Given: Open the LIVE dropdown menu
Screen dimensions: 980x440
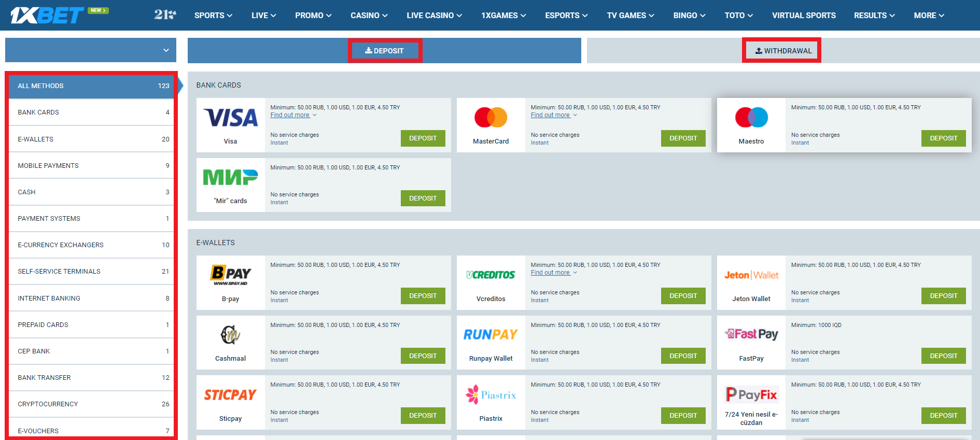Looking at the screenshot, I should (x=263, y=16).
